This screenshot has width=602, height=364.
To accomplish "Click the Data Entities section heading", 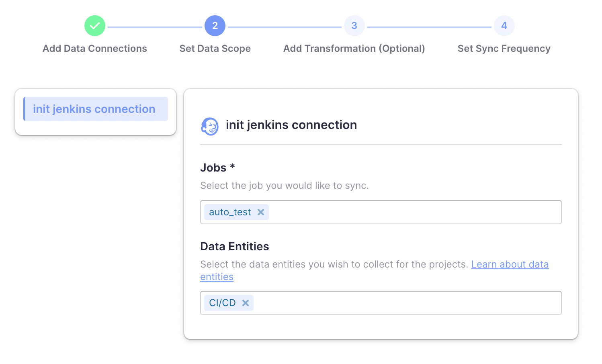I will [x=235, y=246].
